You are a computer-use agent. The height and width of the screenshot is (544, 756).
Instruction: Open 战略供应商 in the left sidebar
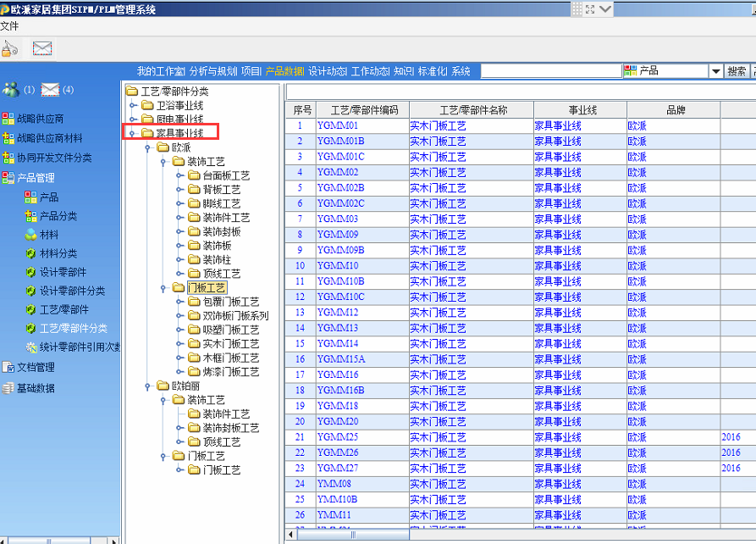[x=40, y=119]
